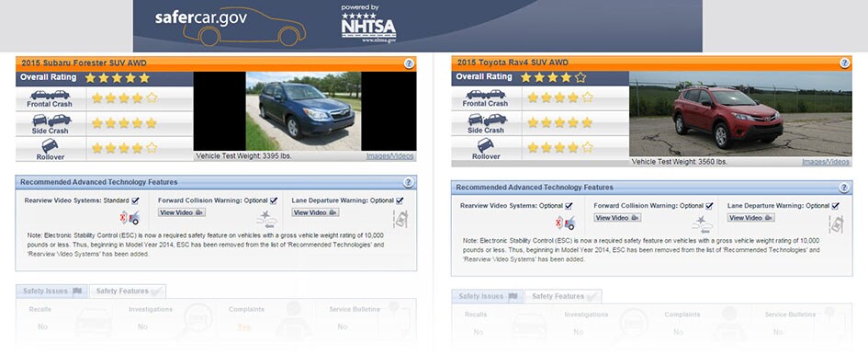Switch to Rav4 Safety Issues tab
Viewport: 868px width, 354px height.
pos(487,296)
